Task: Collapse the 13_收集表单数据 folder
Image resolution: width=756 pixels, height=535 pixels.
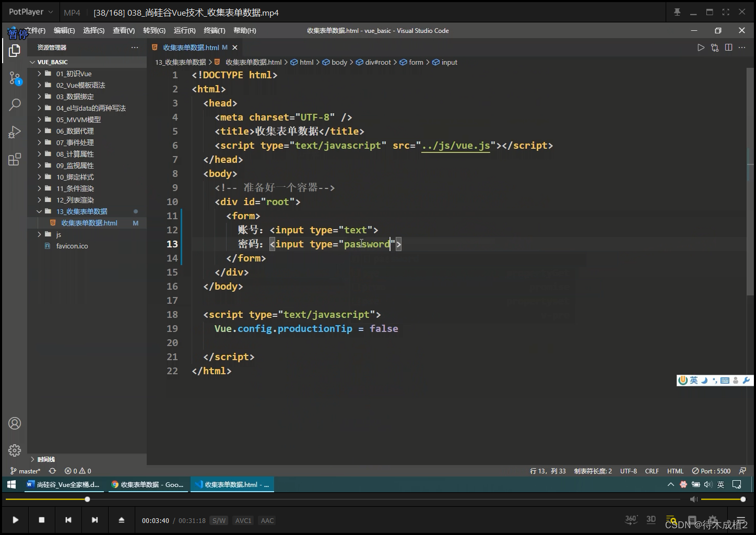Action: (39, 211)
